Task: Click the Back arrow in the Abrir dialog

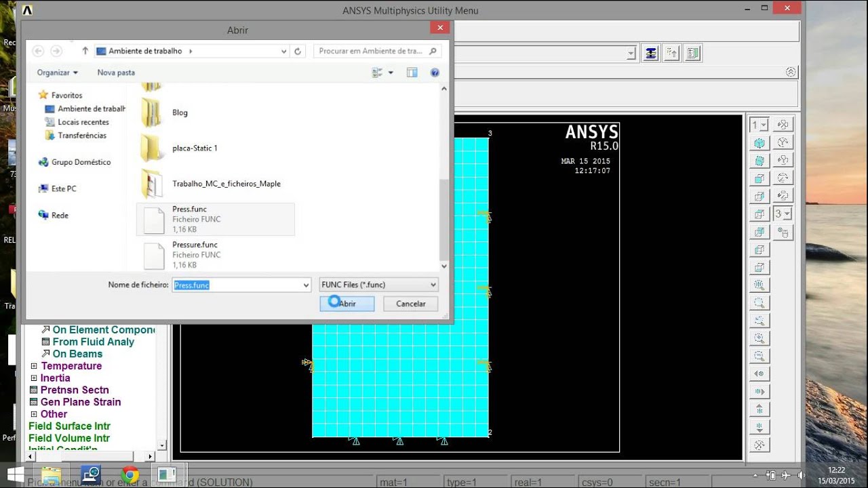Action: coord(38,51)
